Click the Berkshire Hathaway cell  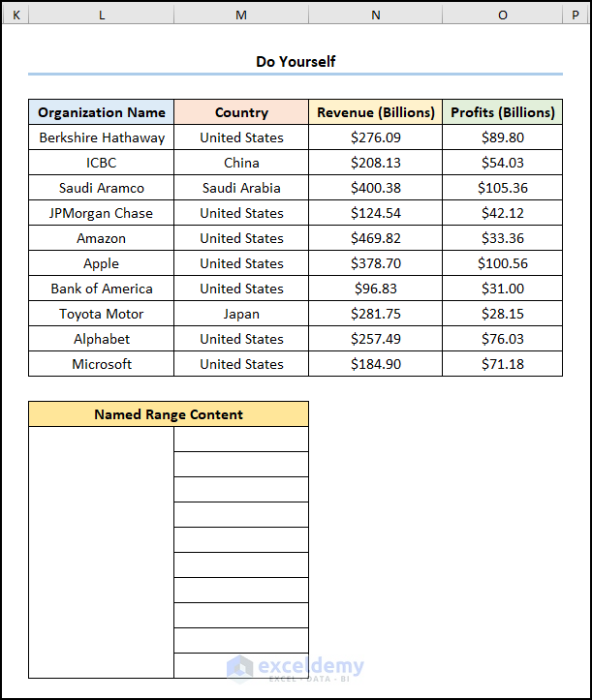click(x=102, y=137)
